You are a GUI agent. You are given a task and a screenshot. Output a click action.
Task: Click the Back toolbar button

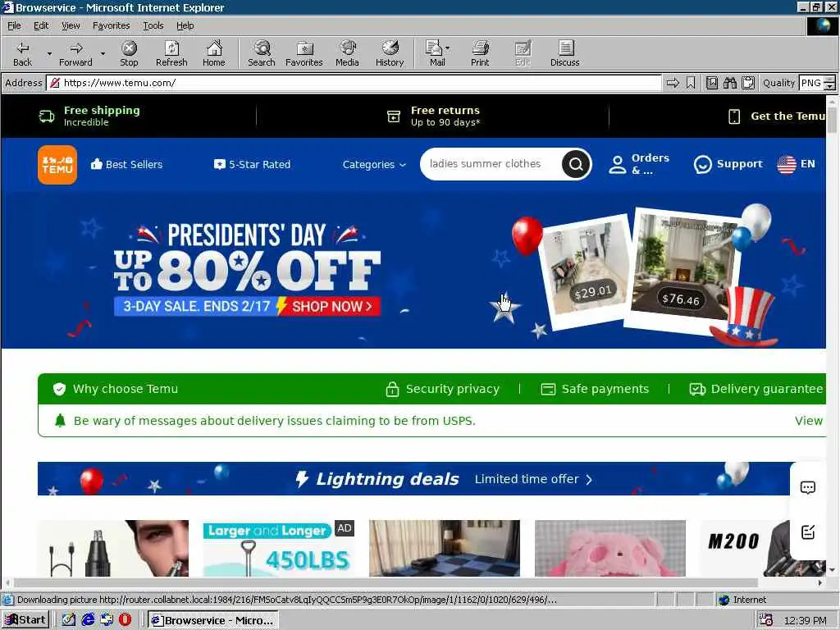[x=22, y=53]
